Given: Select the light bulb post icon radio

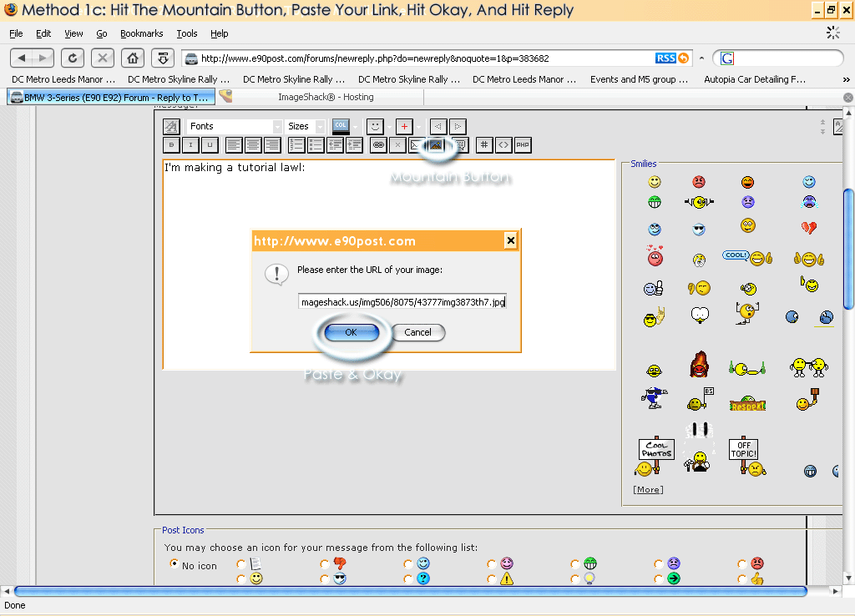Looking at the screenshot, I should click(574, 579).
